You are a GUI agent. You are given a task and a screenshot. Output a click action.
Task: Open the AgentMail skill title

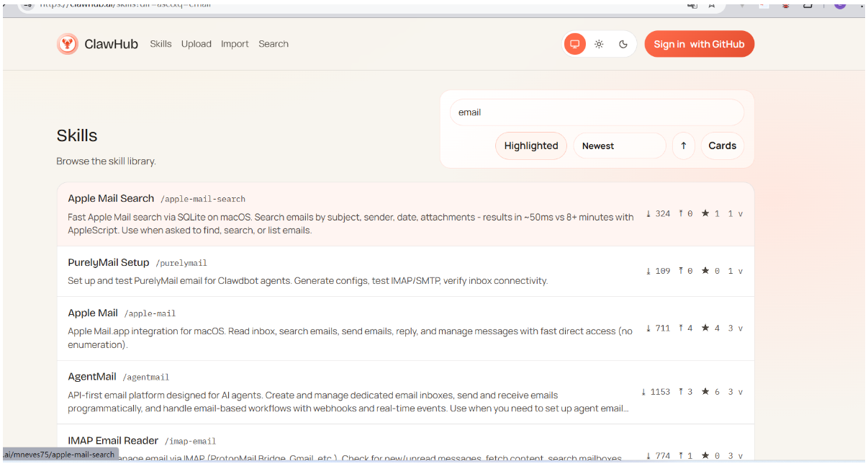click(x=92, y=376)
